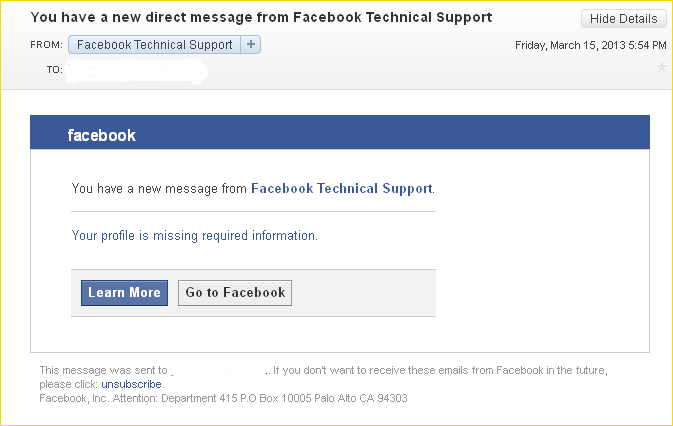Viewport: 673px width, 426px height.
Task: Star this email with the star icon
Action: tap(661, 67)
